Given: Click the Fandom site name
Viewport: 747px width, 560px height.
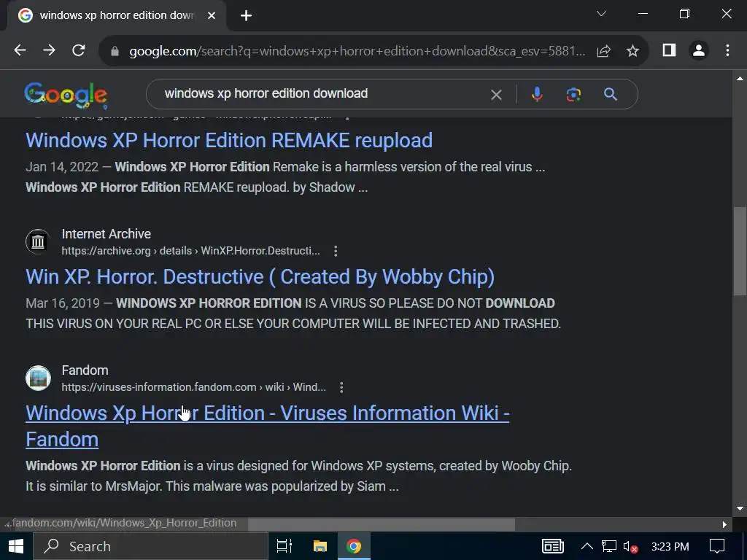Looking at the screenshot, I should click(x=85, y=370).
